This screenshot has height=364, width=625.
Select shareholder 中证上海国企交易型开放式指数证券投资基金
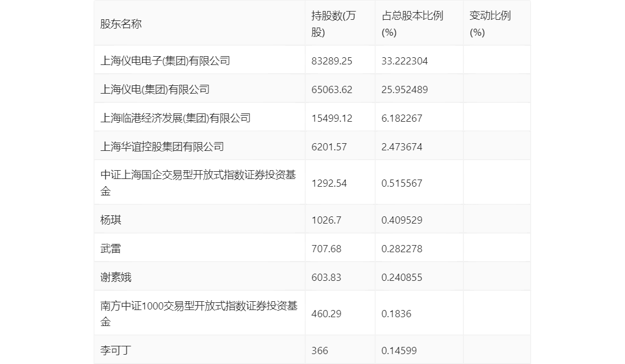[x=198, y=183]
